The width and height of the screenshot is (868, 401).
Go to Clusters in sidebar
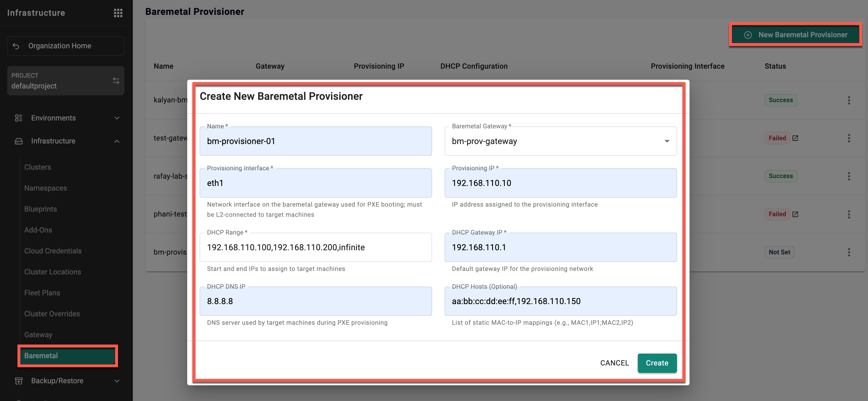coord(37,167)
